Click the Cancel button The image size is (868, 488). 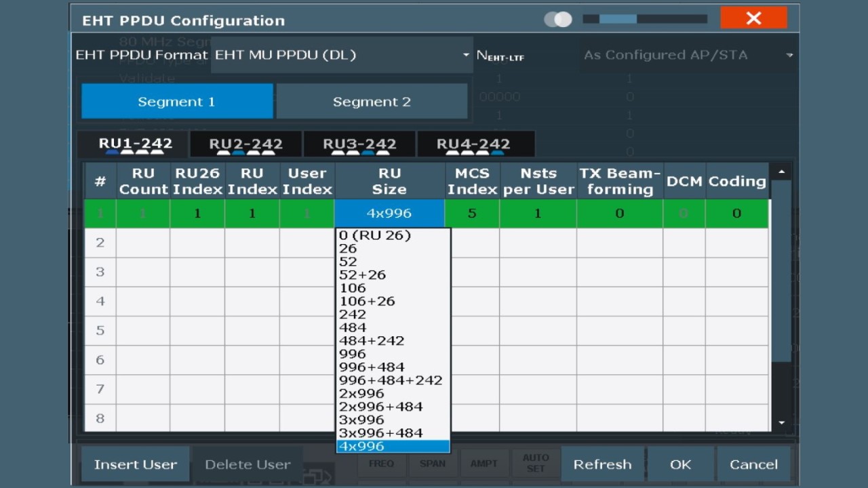click(753, 464)
